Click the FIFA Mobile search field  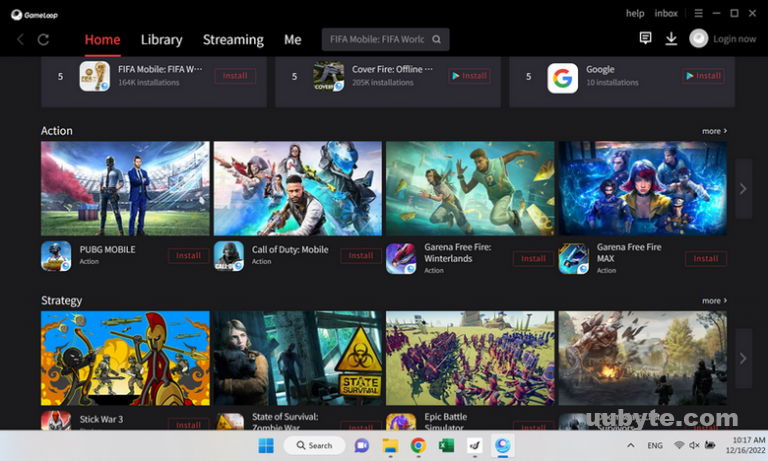tap(385, 39)
